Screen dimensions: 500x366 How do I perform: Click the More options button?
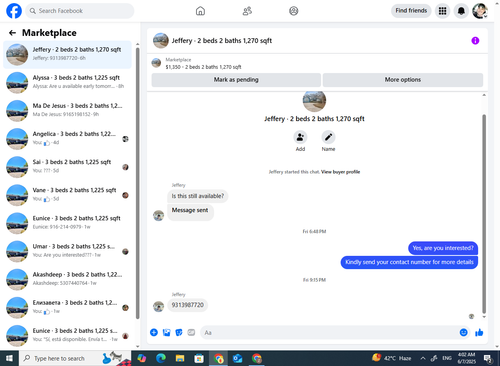tap(403, 80)
